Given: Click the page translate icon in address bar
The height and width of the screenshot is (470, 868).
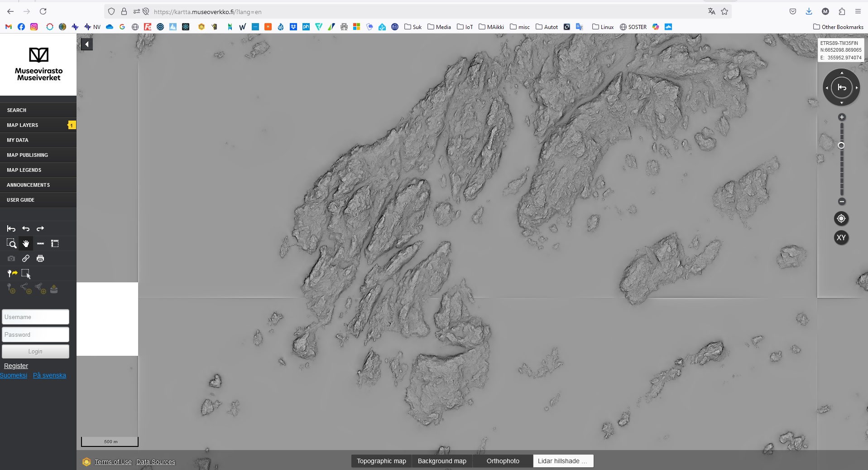Looking at the screenshot, I should pos(711,11).
